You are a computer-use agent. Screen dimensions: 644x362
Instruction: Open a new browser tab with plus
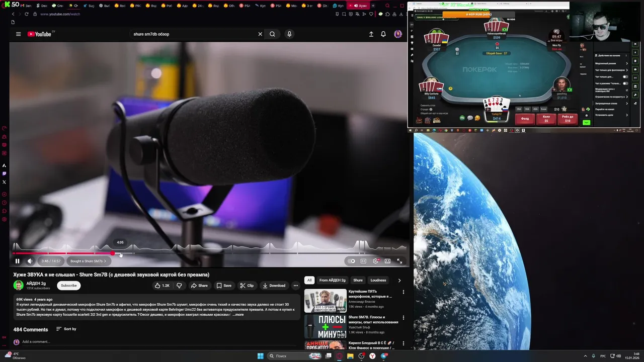373,6
